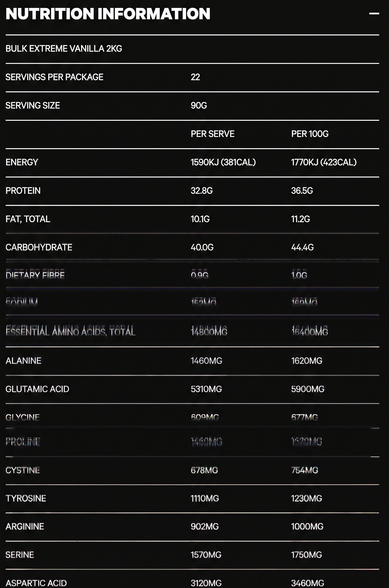This screenshot has height=588, width=389.
Task: Click the Servings Per Package row label
Action: click(54, 77)
